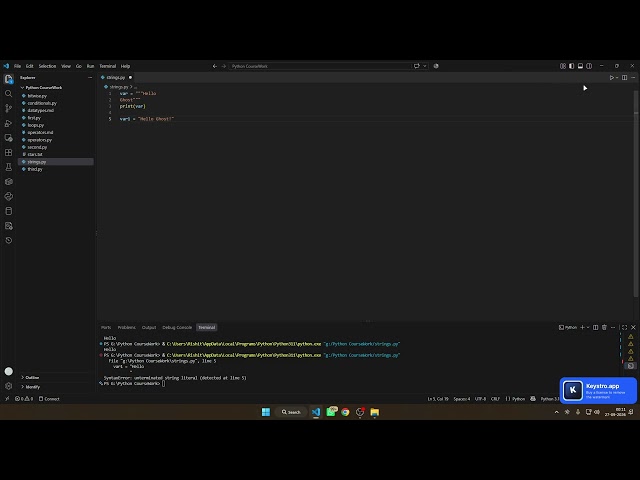This screenshot has height=480, width=640.
Task: Open Chrome from the taskbar
Action: 345,412
